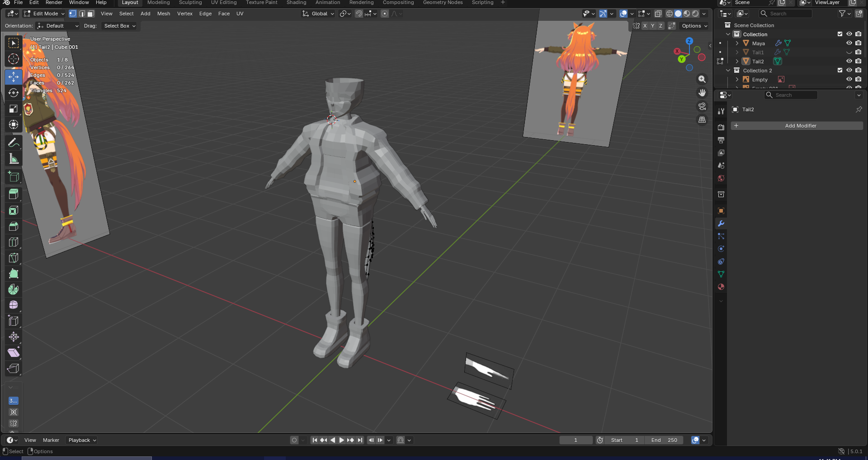Click the End frame field

tap(664, 440)
